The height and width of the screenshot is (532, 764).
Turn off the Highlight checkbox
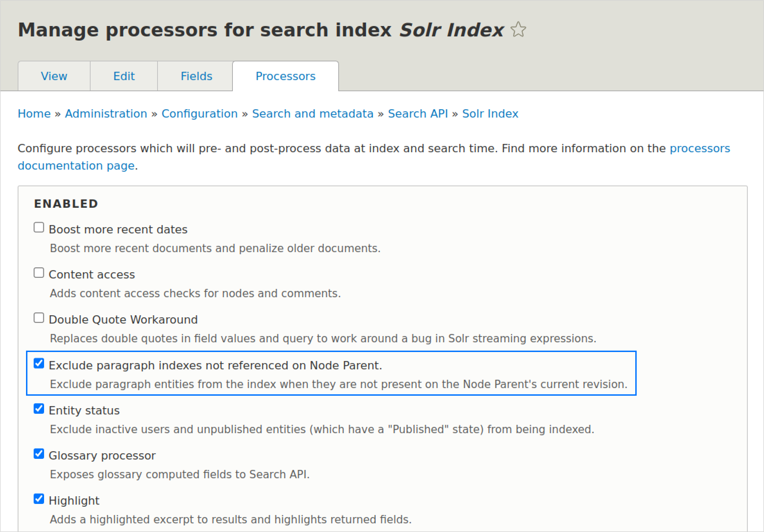click(x=39, y=499)
